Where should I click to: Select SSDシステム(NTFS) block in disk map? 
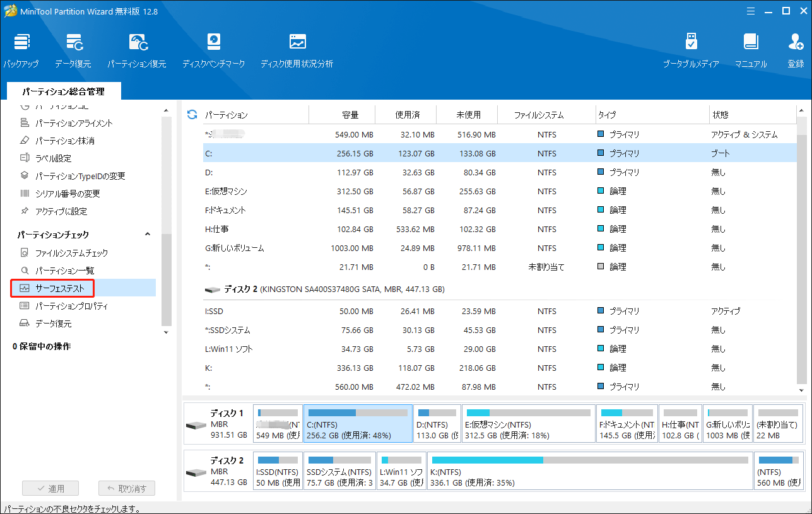pos(339,470)
